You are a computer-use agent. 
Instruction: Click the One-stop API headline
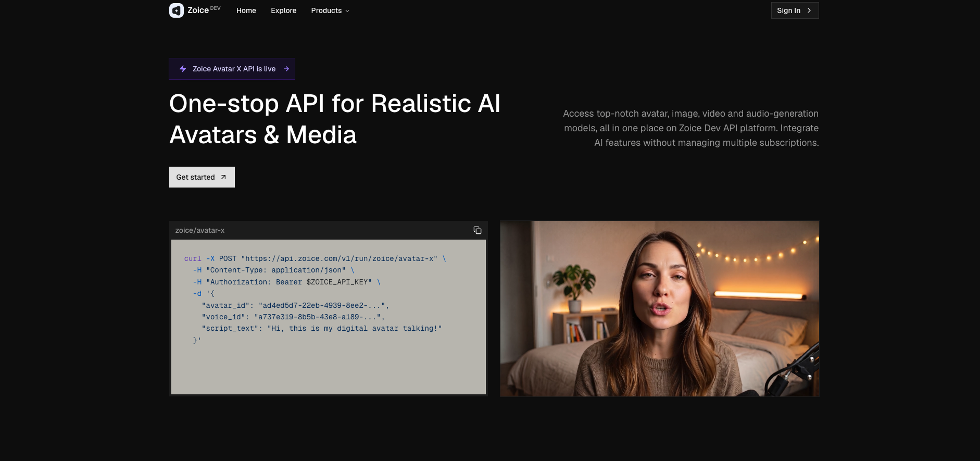(335, 119)
